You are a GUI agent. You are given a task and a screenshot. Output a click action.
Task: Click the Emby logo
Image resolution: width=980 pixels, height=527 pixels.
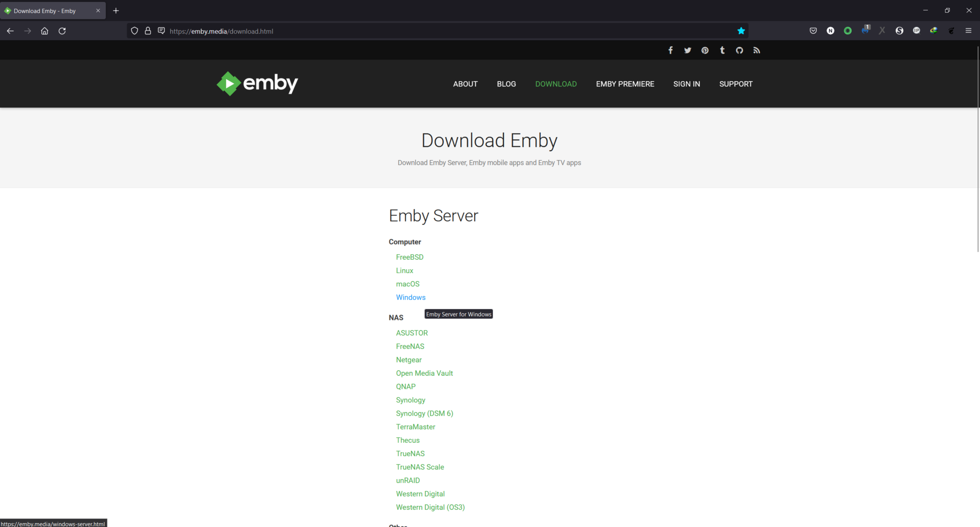pos(257,83)
